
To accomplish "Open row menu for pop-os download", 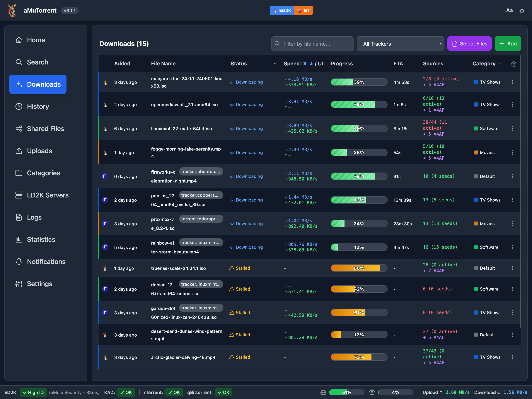I will (512, 200).
